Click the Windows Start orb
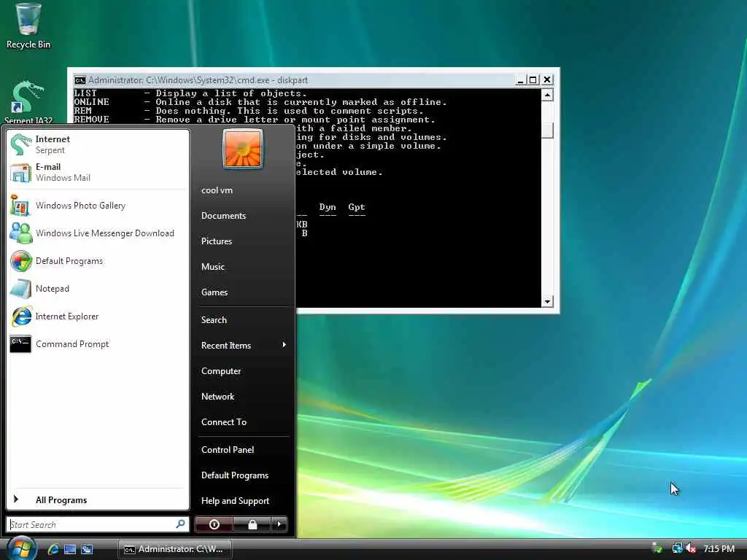 click(x=21, y=548)
